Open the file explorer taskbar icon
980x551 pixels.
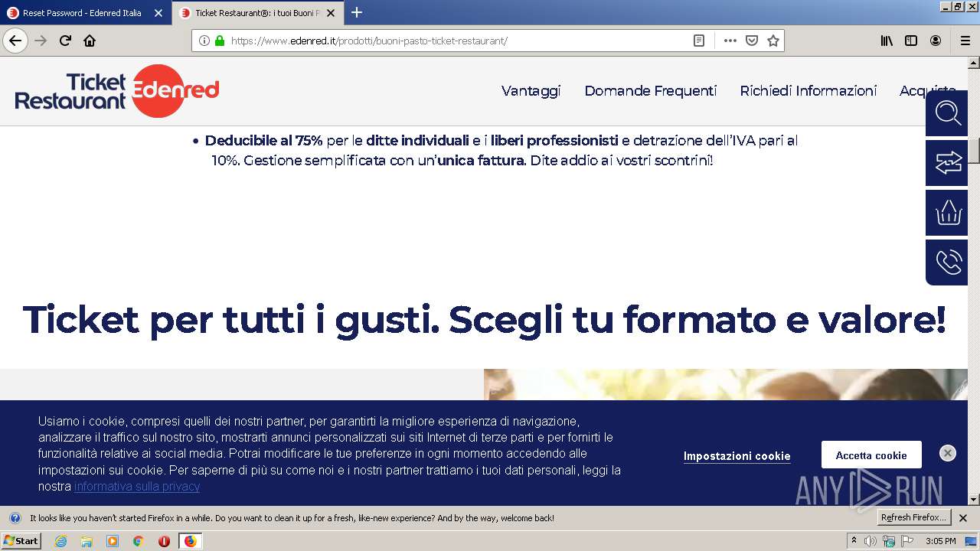coord(87,541)
